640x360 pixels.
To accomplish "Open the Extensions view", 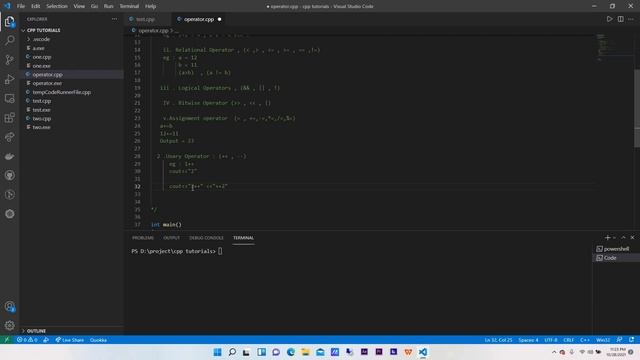I will 9,118.
